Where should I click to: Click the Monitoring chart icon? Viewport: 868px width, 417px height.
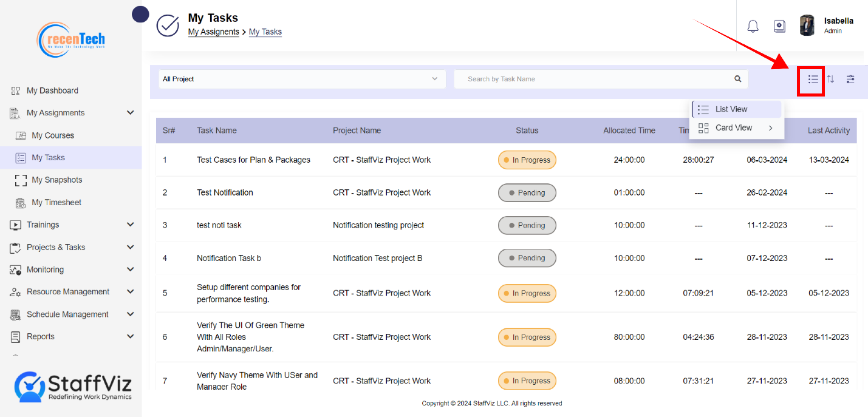click(16, 270)
